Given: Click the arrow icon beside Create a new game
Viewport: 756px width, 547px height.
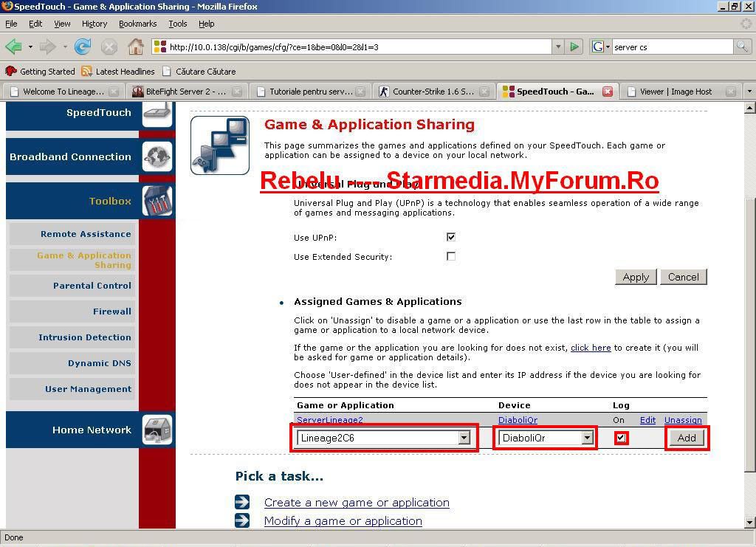Looking at the screenshot, I should [x=242, y=502].
